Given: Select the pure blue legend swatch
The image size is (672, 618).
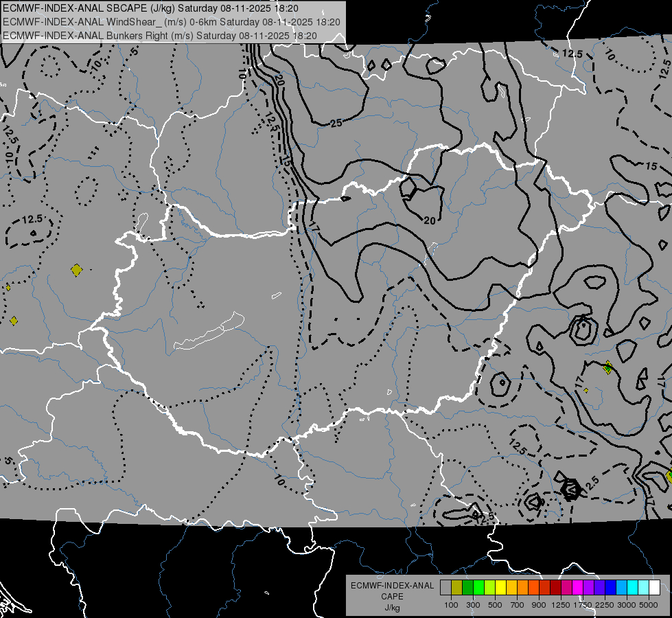Looking at the screenshot, I should pyautogui.click(x=611, y=587).
